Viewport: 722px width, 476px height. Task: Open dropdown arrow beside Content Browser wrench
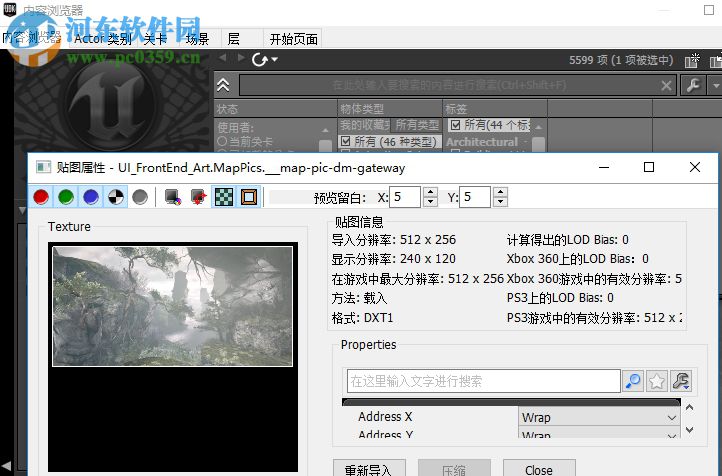tap(715, 85)
